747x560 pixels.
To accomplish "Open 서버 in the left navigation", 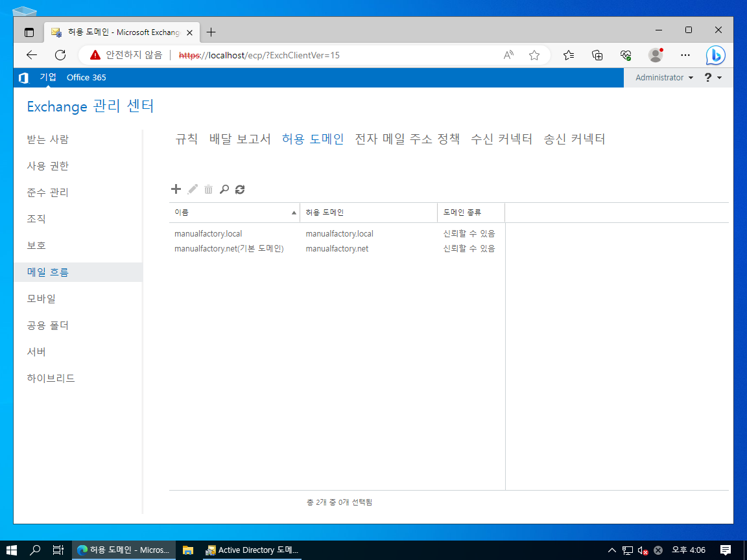I will pos(36,352).
